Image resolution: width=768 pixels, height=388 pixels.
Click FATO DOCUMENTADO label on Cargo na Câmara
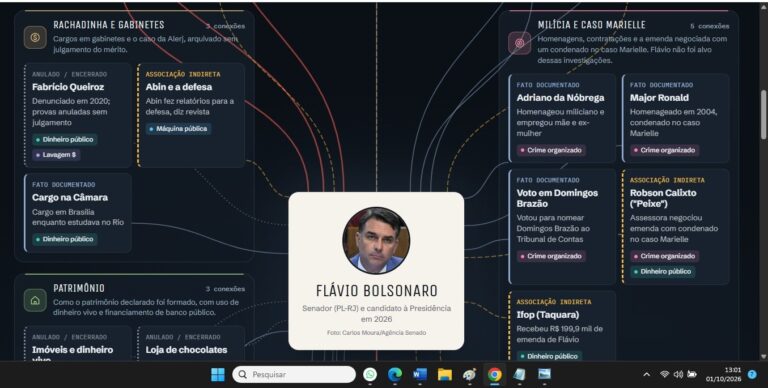[64, 185]
